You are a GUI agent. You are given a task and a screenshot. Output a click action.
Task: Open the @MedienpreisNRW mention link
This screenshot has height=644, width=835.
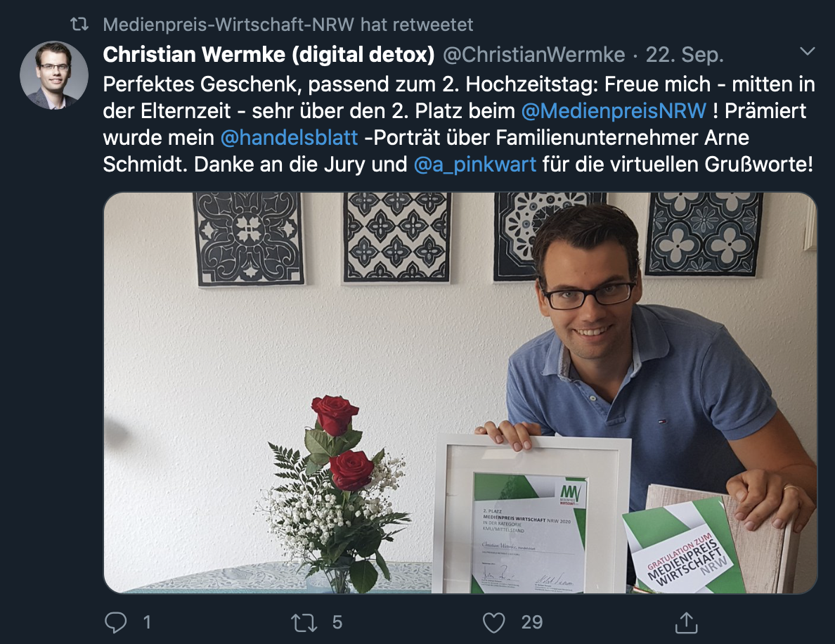[614, 111]
